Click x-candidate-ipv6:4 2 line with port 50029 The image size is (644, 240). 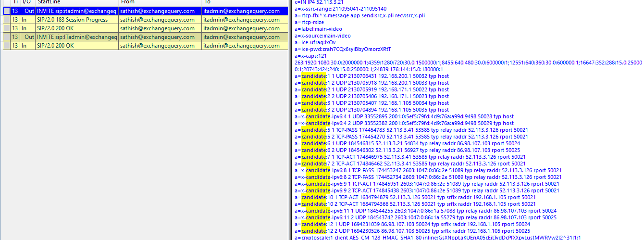(404, 123)
